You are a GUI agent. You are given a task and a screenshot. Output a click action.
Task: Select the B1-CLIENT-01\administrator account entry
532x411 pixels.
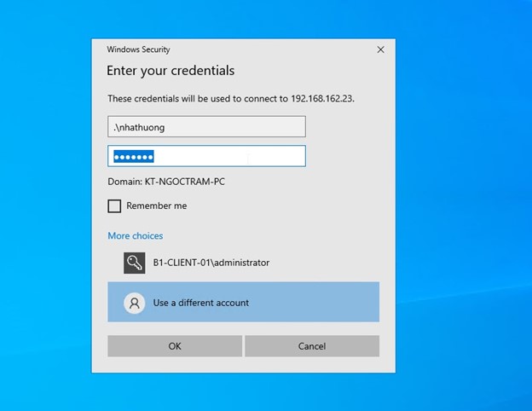click(x=211, y=263)
